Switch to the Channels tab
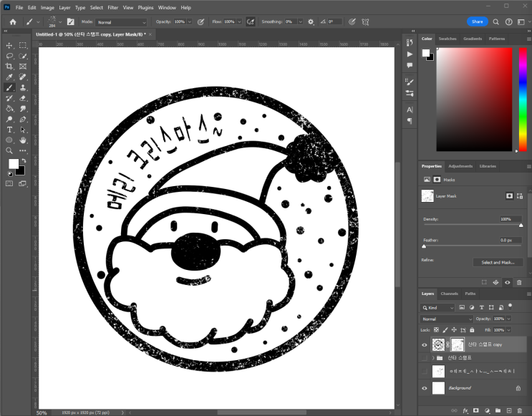The height and width of the screenshot is (416, 532). coord(449,294)
